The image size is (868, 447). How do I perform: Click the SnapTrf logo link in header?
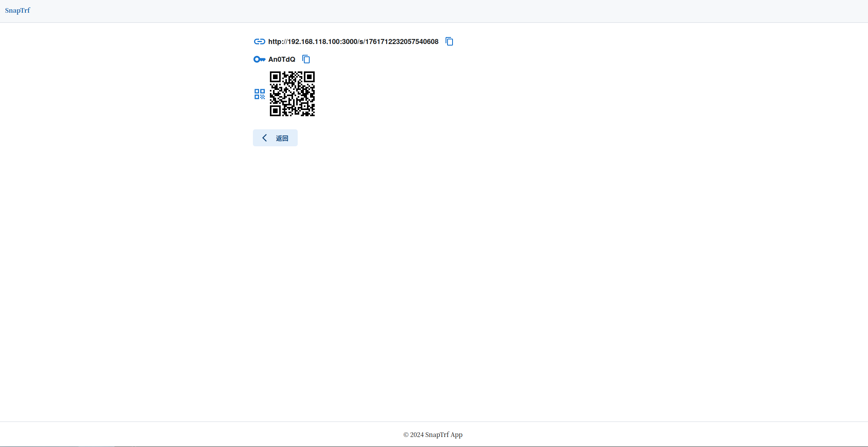(17, 10)
